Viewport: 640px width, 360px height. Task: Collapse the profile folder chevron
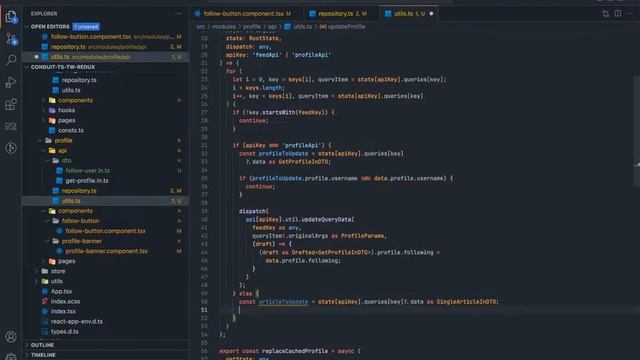pos(40,140)
